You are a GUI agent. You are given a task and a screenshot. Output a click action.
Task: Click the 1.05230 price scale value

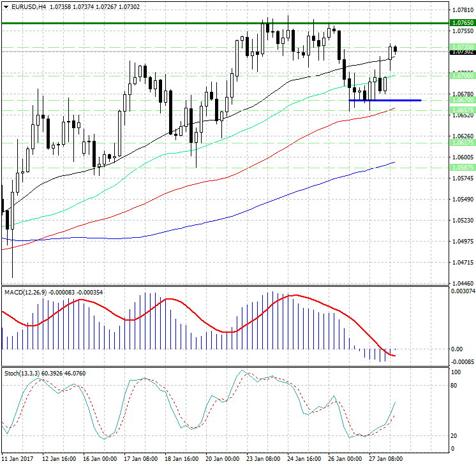(463, 221)
